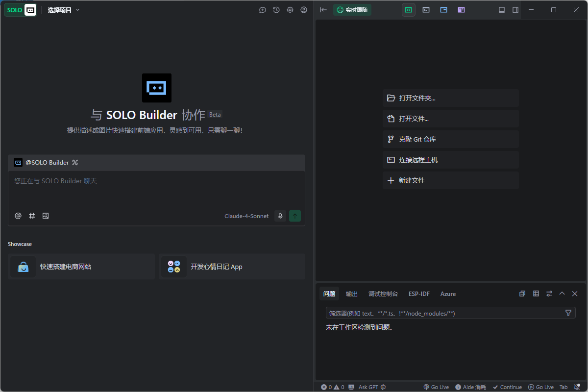Screen dimensions: 588x392
Task: Open the Claude-4-Sonnet model selector
Action: pyautogui.click(x=246, y=216)
